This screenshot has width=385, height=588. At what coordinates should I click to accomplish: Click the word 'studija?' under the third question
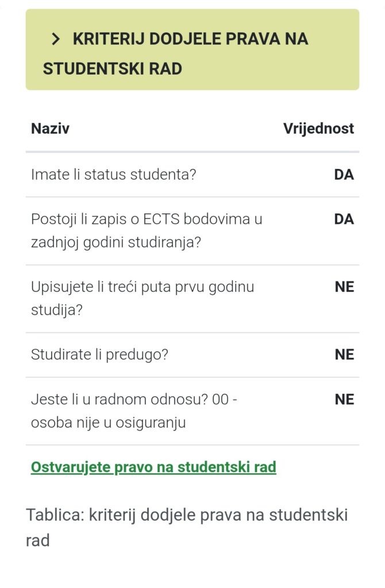click(x=56, y=310)
